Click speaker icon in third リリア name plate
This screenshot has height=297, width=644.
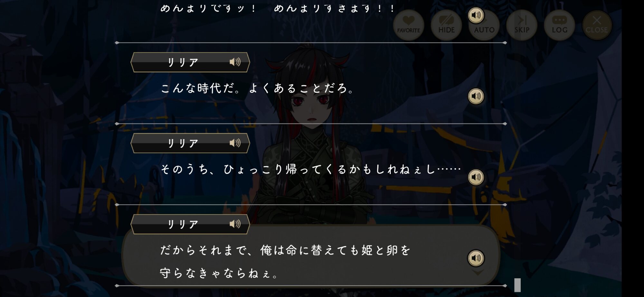pos(235,224)
